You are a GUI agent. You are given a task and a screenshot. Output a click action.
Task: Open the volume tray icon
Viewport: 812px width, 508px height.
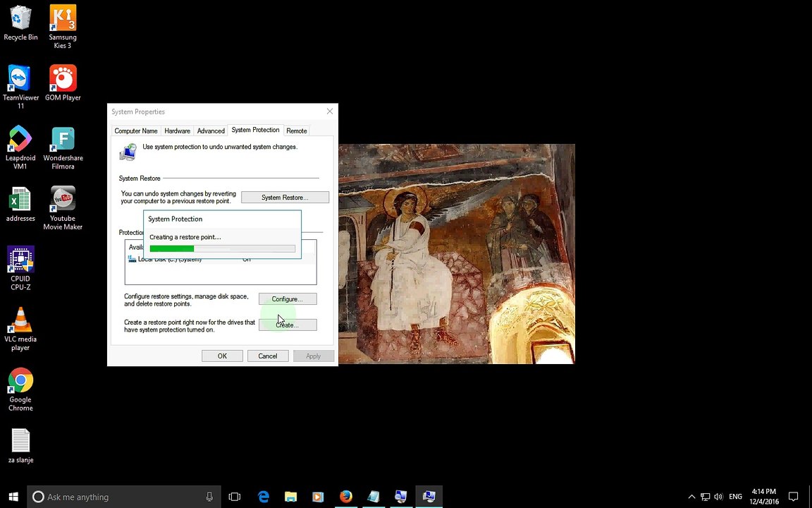tap(718, 497)
